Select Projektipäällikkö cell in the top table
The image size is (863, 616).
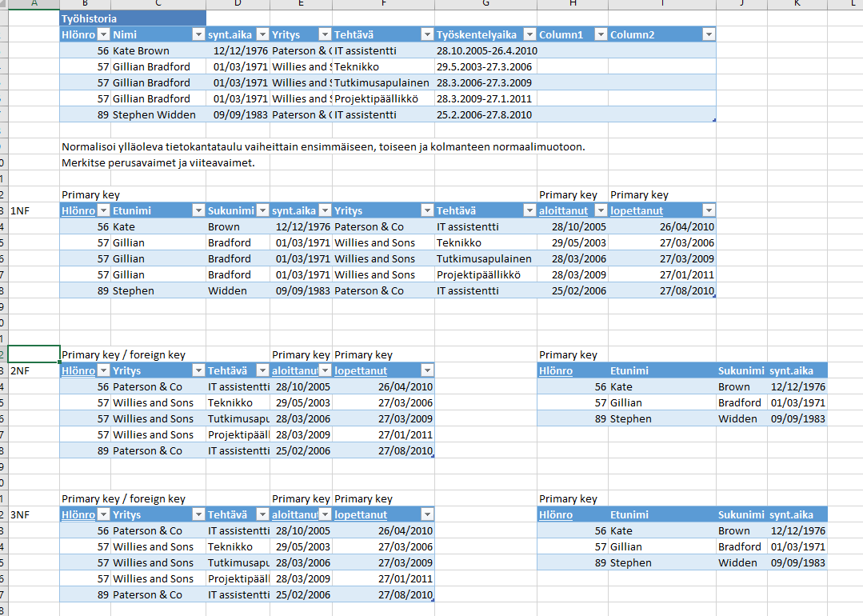(382, 98)
